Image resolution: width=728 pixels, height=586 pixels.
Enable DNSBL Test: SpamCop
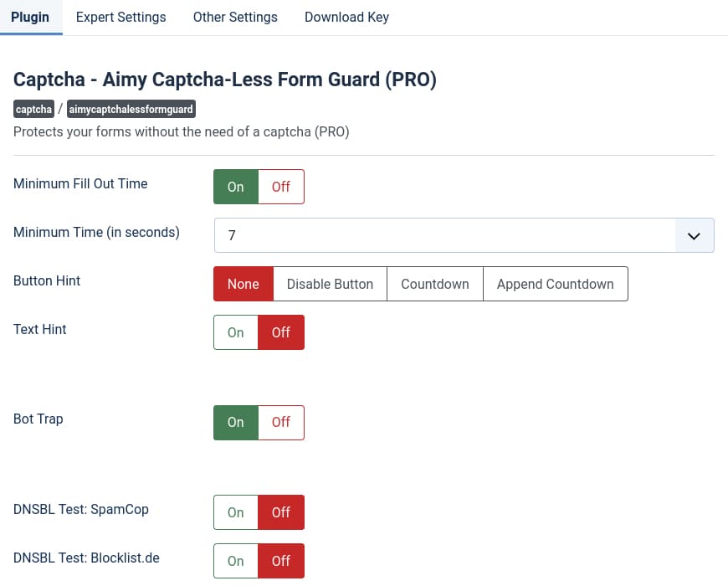coord(236,512)
